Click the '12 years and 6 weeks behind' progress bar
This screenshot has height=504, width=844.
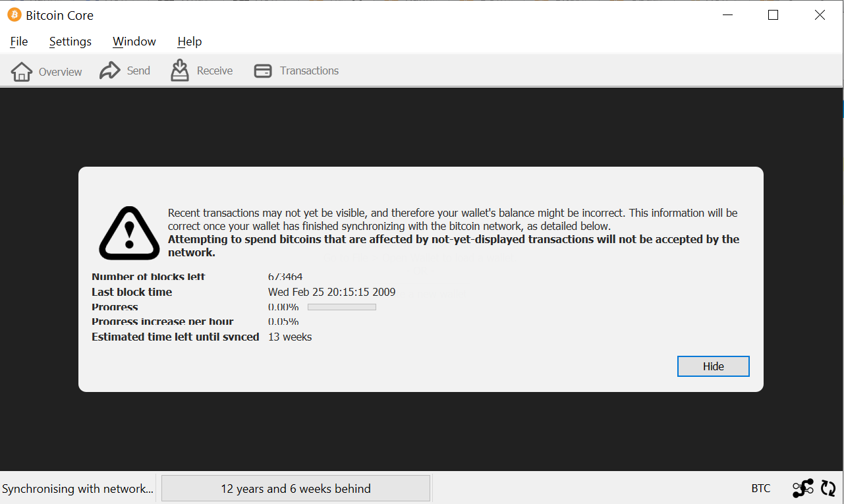point(296,488)
